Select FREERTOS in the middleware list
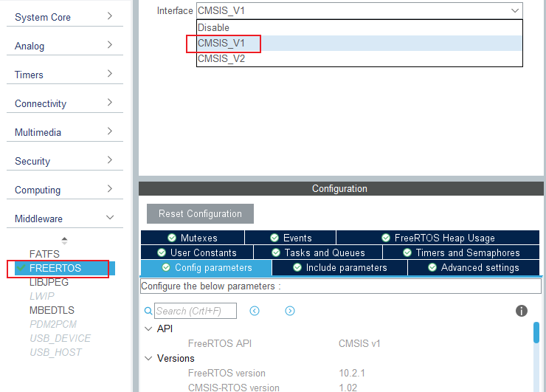Viewport: 546px width, 392px height. (65, 268)
